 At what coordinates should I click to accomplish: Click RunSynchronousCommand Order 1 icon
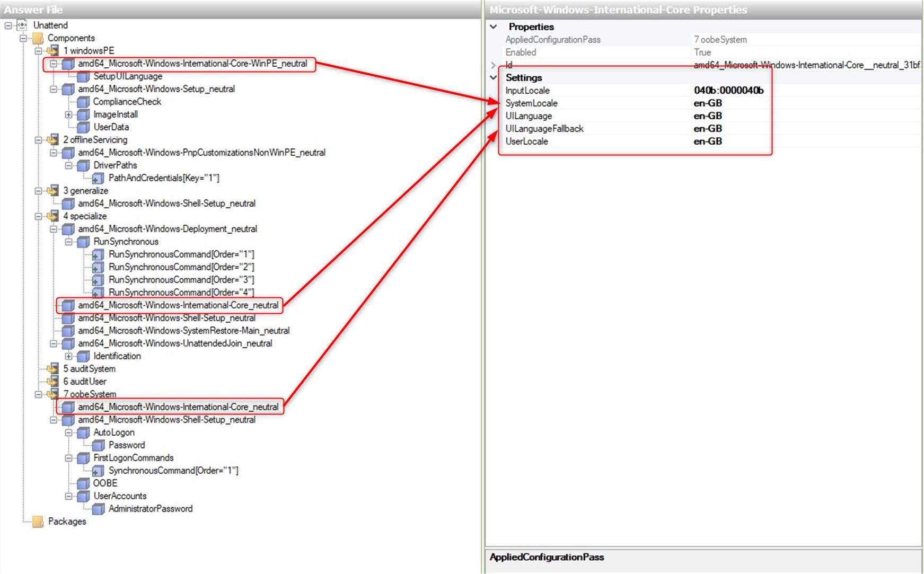[x=98, y=254]
